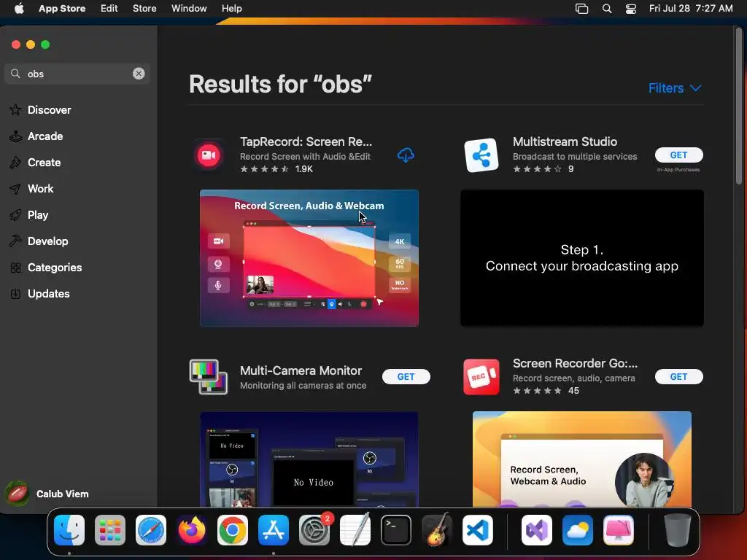Open TapRecord: Screen Re... title link
This screenshot has width=747, height=560.
click(x=306, y=141)
